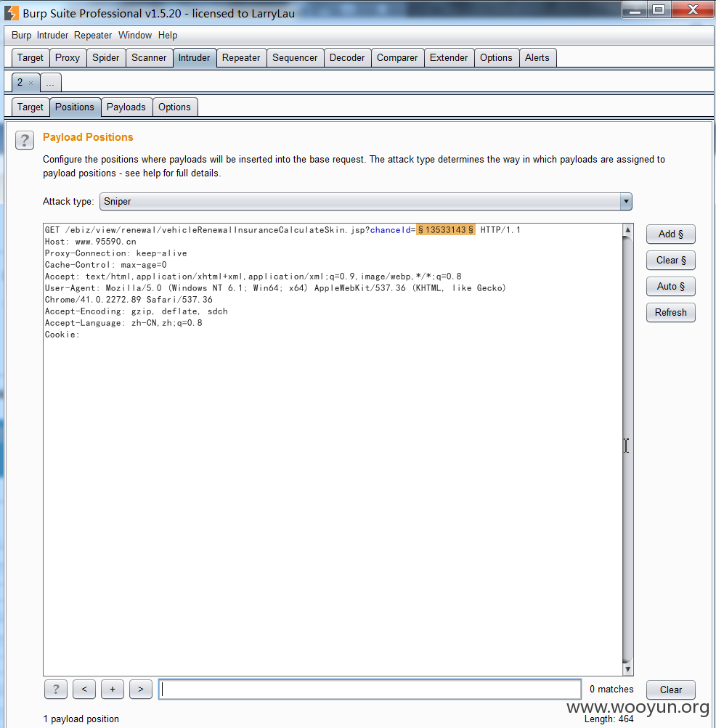
Task: Switch to the Comparer tab
Action: coord(397,57)
